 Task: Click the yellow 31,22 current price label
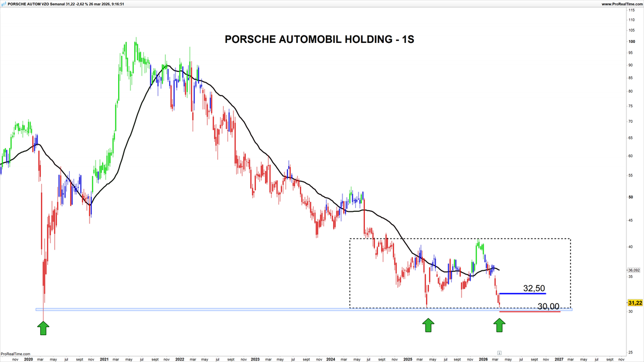(634, 303)
